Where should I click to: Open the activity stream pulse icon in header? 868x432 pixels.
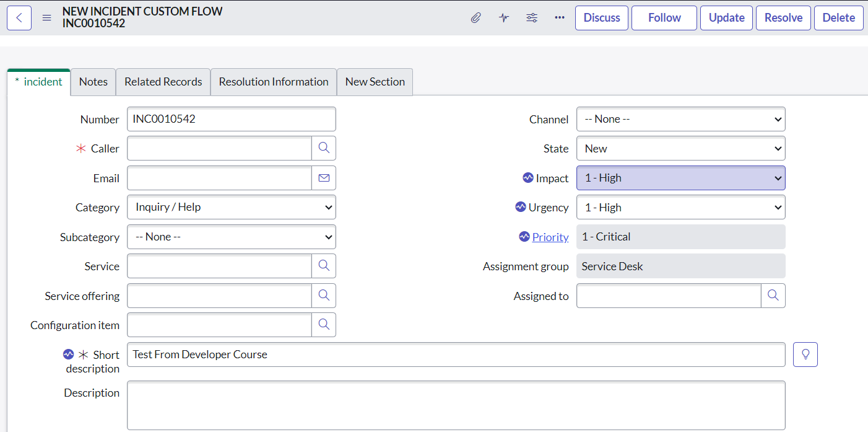tap(504, 18)
